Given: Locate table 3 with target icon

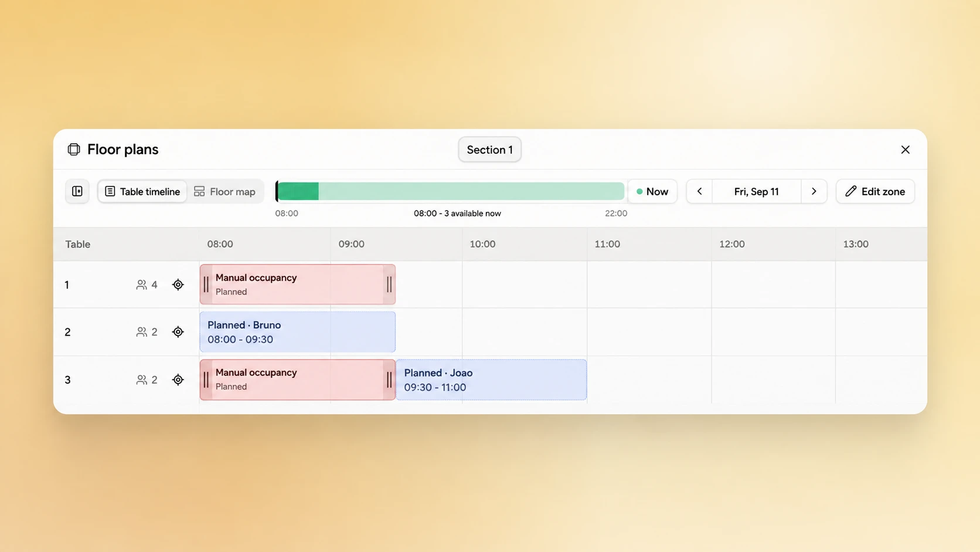Looking at the screenshot, I should click(x=178, y=380).
